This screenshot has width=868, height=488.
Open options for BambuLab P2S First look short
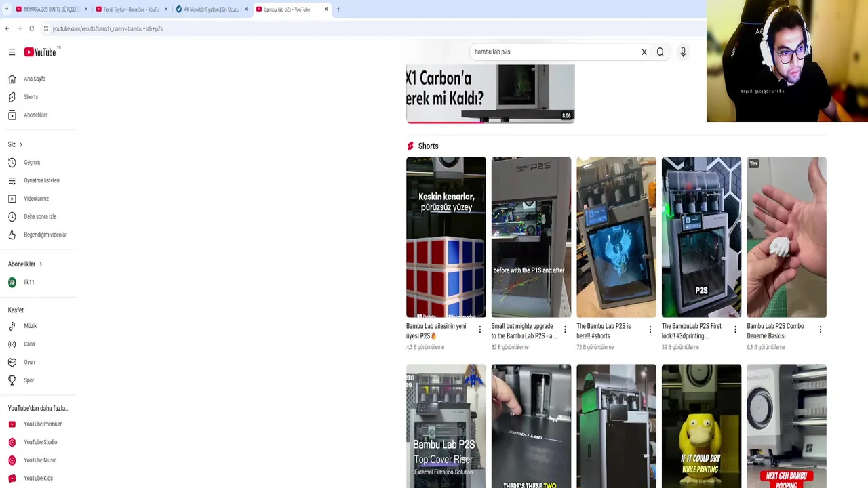[735, 330]
